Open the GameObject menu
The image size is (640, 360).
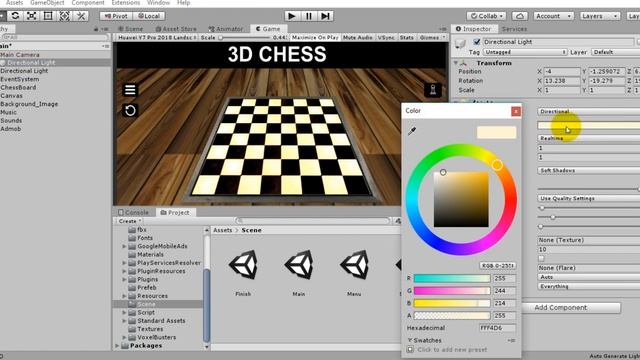click(x=47, y=3)
